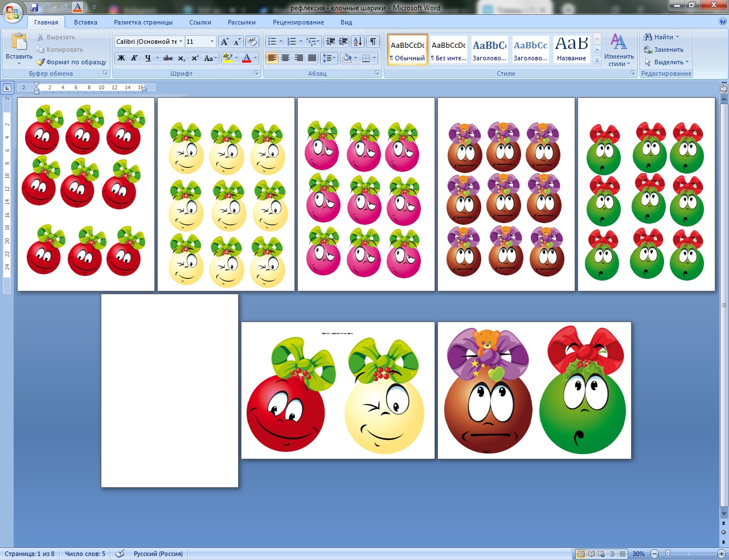The height and width of the screenshot is (560, 729).
Task: Click the Найти find button
Action: coord(661,37)
